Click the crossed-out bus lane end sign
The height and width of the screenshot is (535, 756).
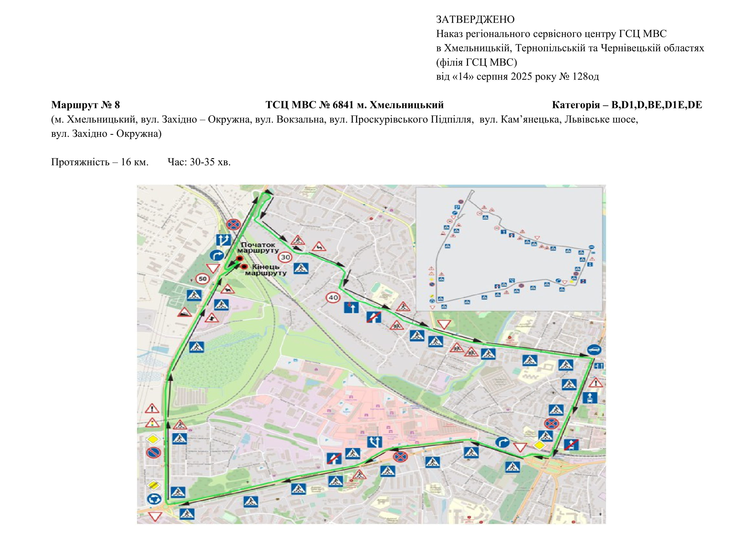pyautogui.click(x=571, y=444)
